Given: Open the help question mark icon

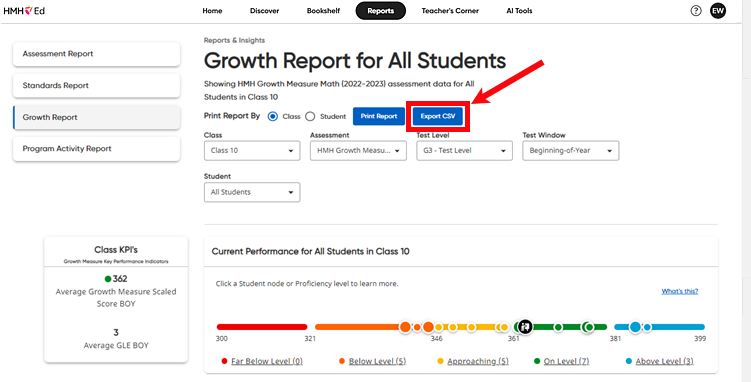Looking at the screenshot, I should click(x=696, y=11).
